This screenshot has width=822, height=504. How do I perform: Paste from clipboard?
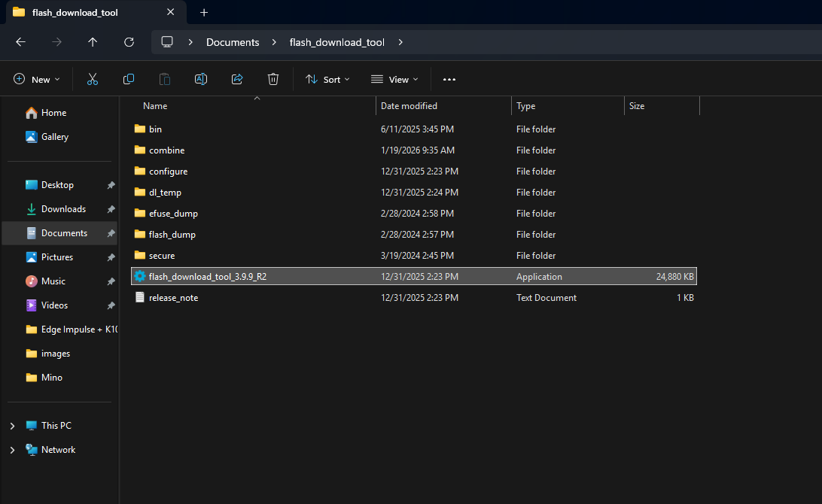click(x=165, y=79)
